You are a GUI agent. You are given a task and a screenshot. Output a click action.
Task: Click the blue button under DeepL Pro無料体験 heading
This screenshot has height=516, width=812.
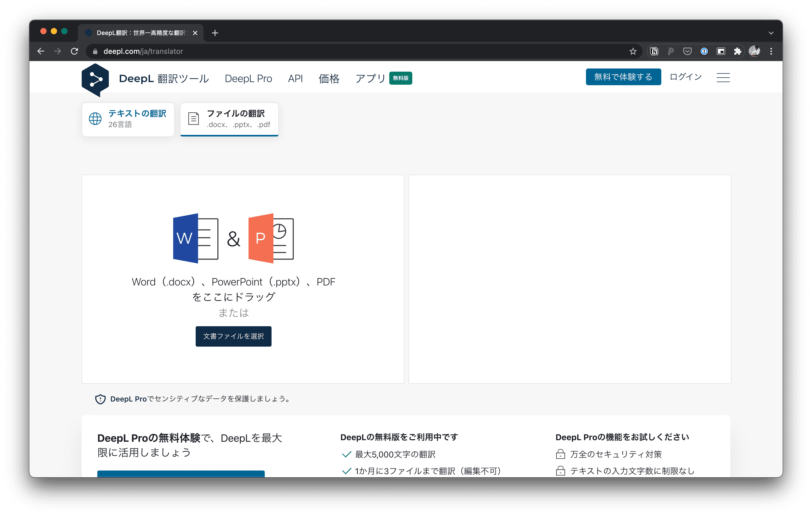(x=181, y=474)
